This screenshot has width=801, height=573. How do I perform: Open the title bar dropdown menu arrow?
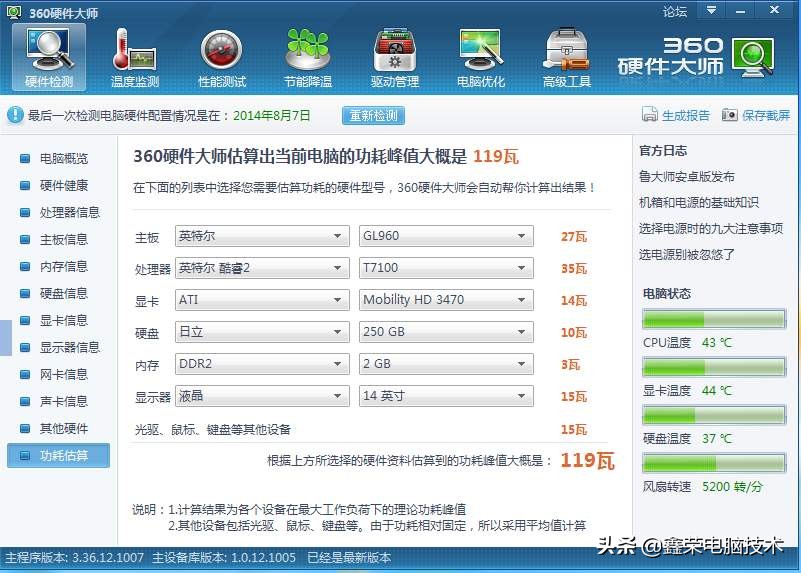[711, 10]
